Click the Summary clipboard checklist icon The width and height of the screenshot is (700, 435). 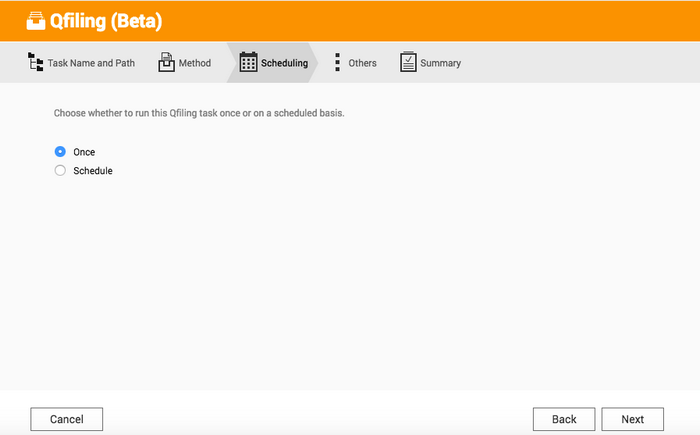(x=408, y=62)
